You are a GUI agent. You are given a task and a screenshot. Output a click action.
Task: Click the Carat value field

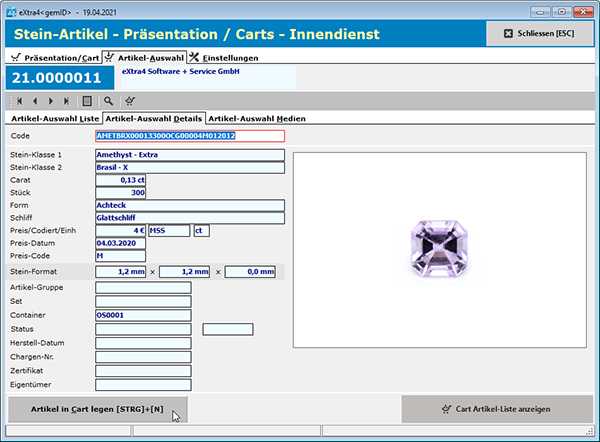tap(120, 180)
